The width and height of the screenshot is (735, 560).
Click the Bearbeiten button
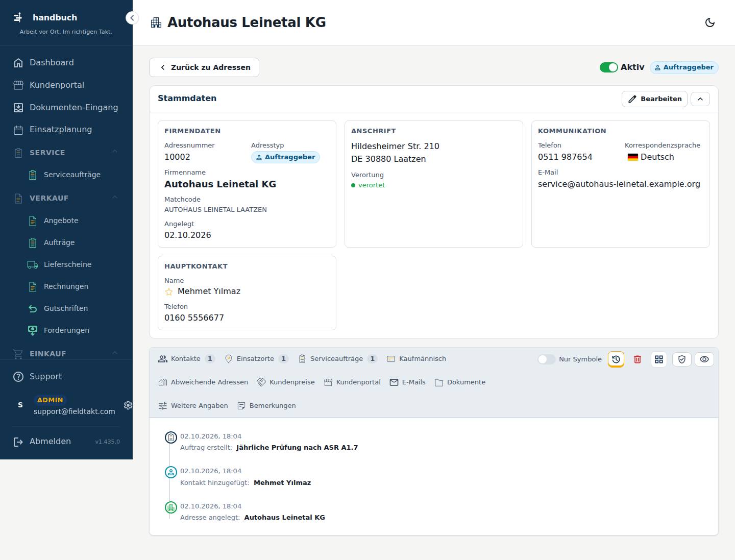click(654, 99)
